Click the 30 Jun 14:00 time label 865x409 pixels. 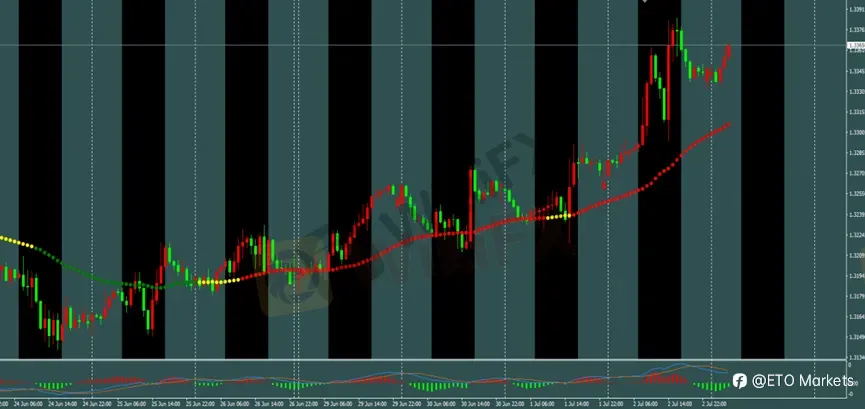click(476, 404)
